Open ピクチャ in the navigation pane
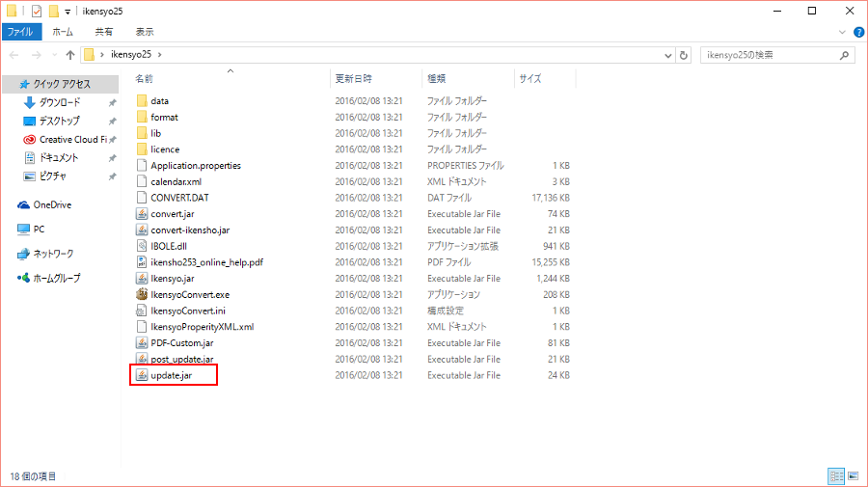Image resolution: width=868 pixels, height=487 pixels. click(53, 176)
